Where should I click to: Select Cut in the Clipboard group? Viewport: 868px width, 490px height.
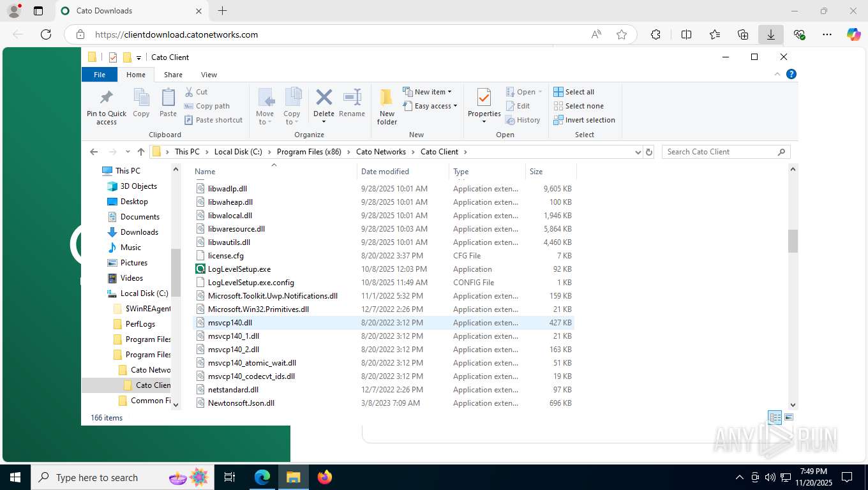(196, 92)
